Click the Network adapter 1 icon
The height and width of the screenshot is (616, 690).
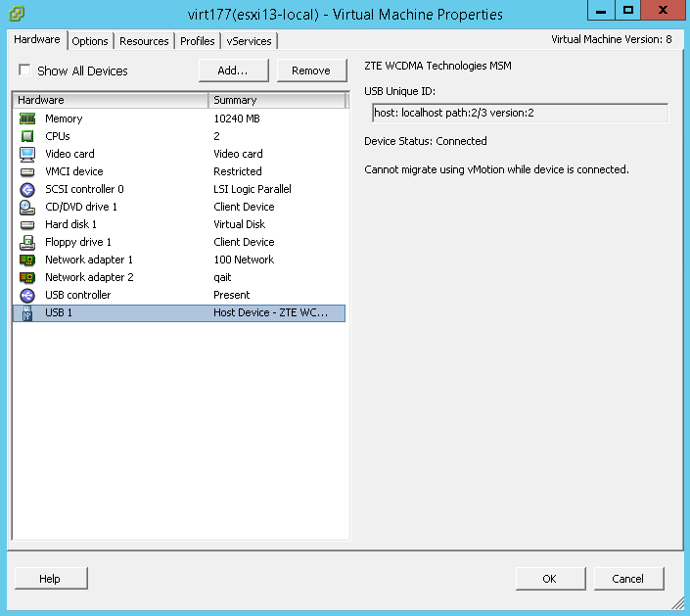click(27, 260)
